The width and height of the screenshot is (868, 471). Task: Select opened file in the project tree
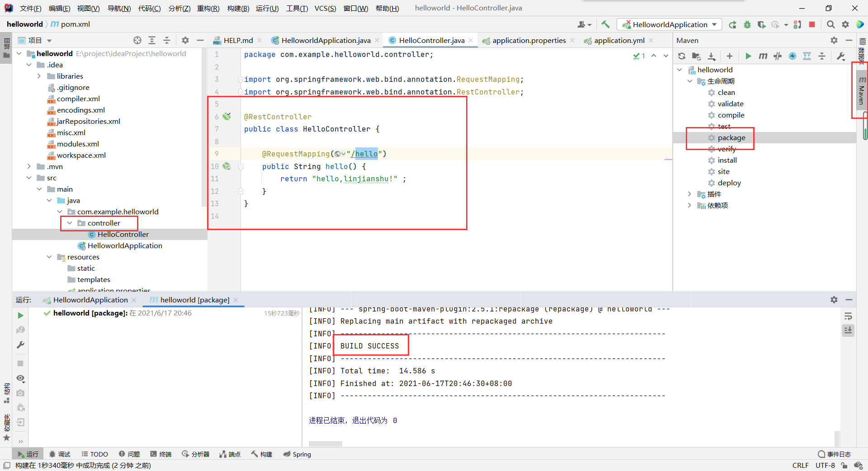tap(137, 40)
